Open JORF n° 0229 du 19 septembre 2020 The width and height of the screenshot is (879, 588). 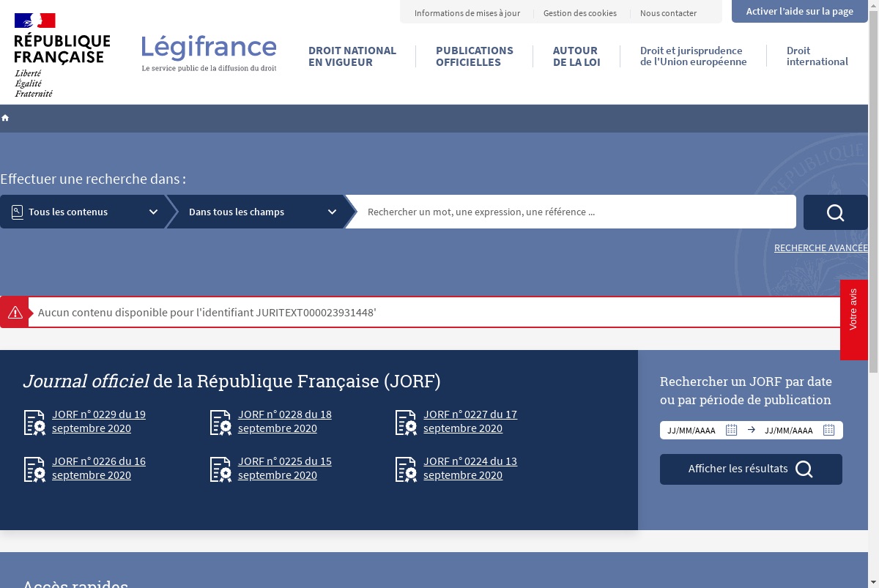click(x=99, y=421)
